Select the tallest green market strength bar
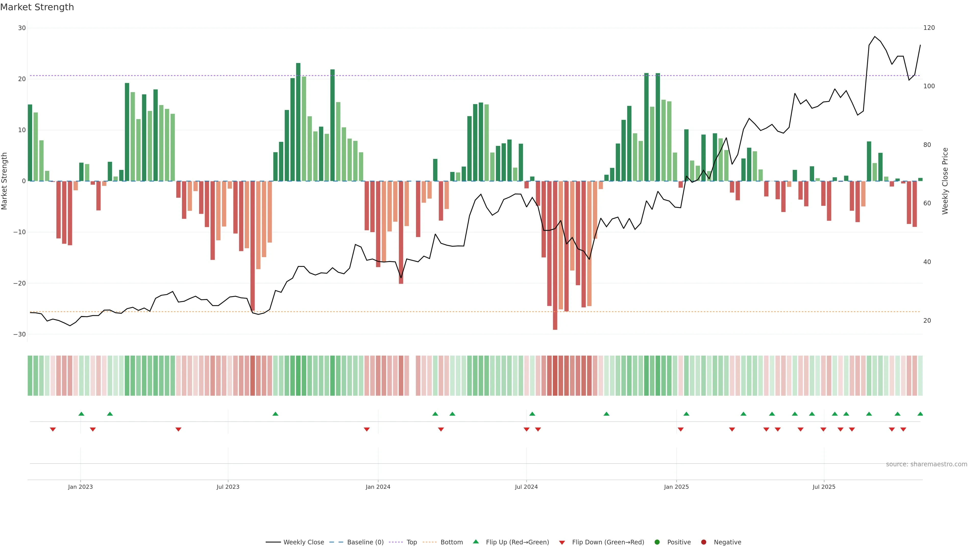This screenshot has height=551, width=980. tap(298, 122)
